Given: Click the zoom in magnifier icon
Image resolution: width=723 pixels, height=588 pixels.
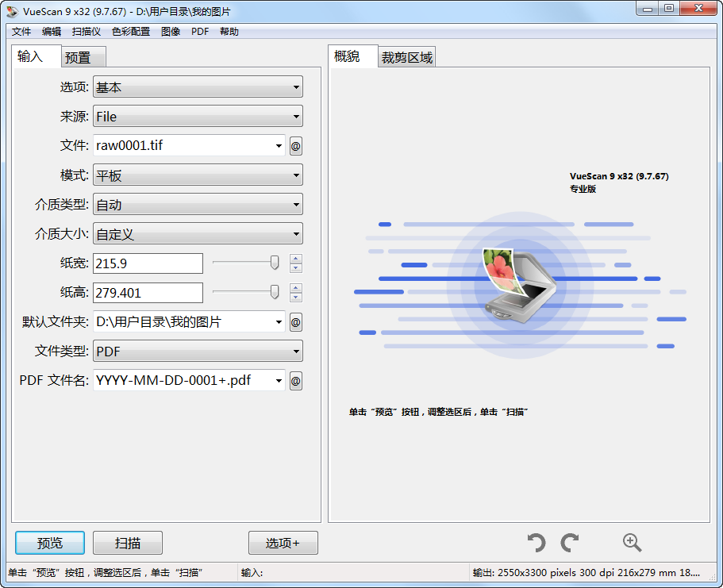Looking at the screenshot, I should 632,543.
